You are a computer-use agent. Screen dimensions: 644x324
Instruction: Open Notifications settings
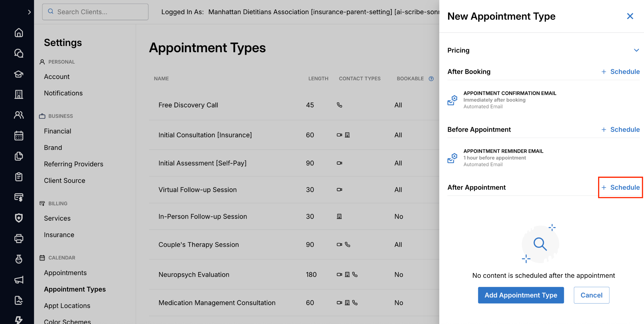tap(63, 93)
